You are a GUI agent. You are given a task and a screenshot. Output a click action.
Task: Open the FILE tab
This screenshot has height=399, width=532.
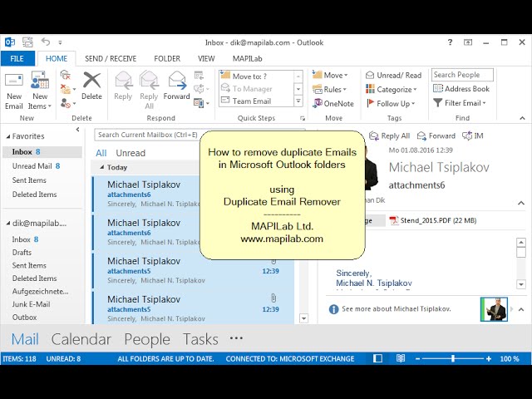(17, 58)
